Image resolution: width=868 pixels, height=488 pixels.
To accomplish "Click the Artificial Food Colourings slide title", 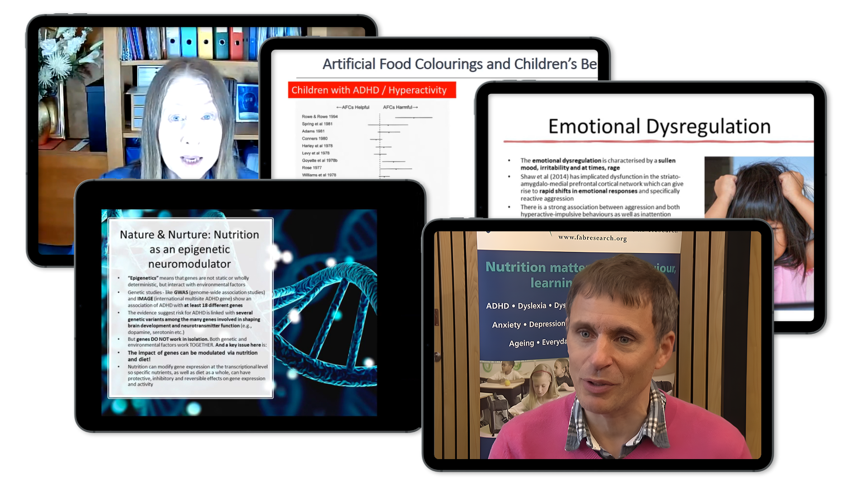I will 459,64.
